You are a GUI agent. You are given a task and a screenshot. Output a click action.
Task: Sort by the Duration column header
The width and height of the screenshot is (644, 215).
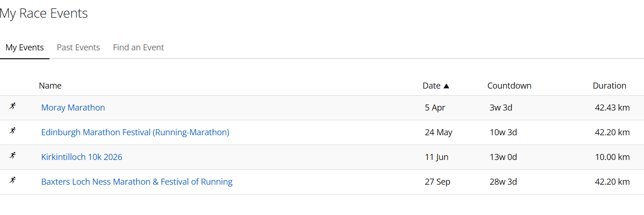point(609,86)
